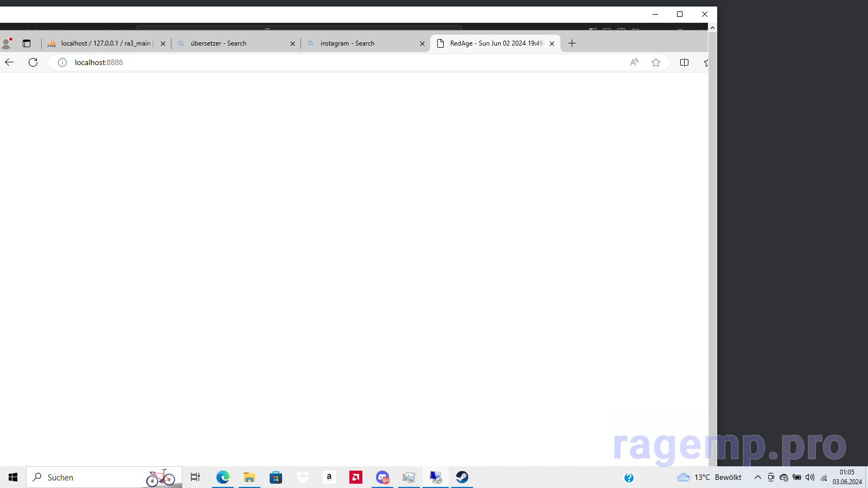Click the scrollbar up arrow
The image size is (868, 488).
click(x=712, y=27)
